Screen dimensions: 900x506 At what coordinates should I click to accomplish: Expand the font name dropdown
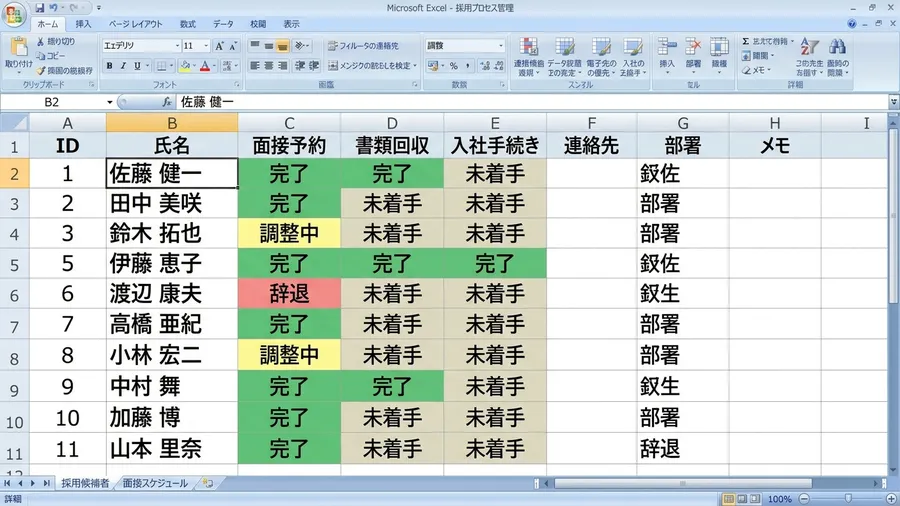[177, 46]
